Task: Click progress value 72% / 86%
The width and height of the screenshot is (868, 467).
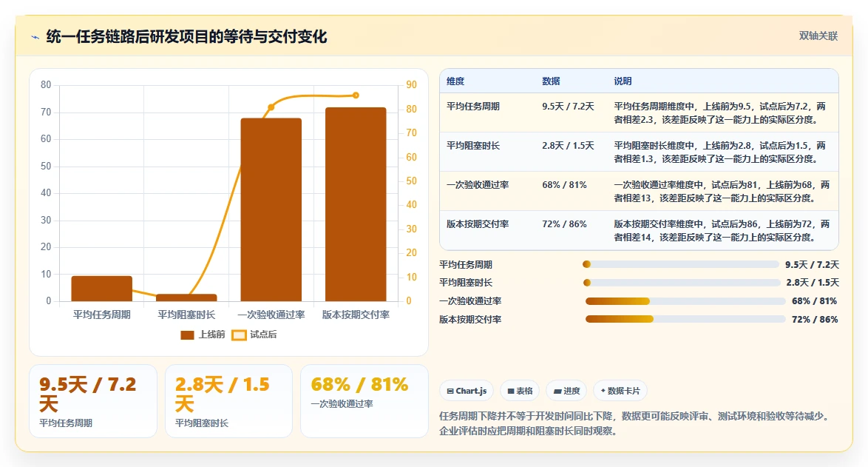Action: pyautogui.click(x=814, y=320)
